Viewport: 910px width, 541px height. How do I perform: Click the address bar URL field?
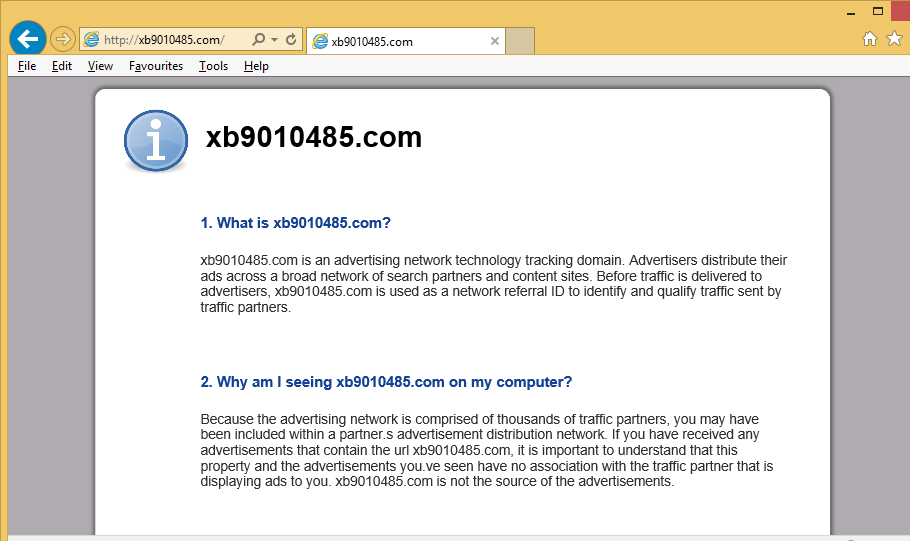tap(170, 40)
